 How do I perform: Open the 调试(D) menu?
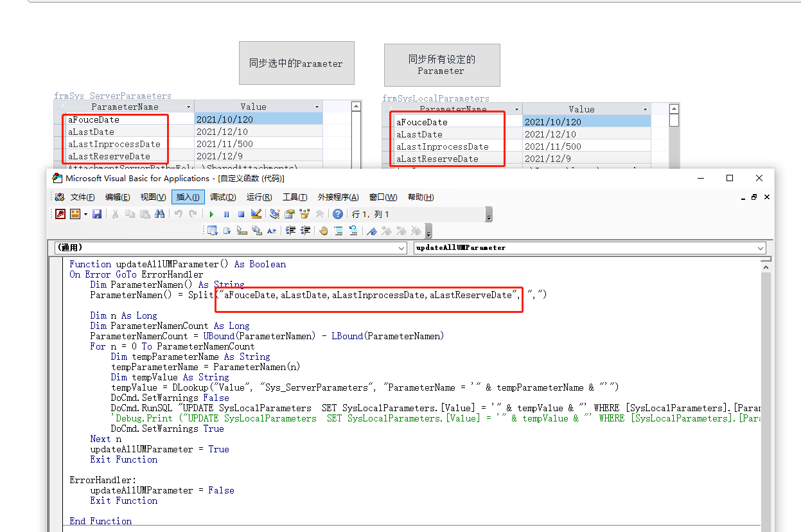tap(223, 197)
